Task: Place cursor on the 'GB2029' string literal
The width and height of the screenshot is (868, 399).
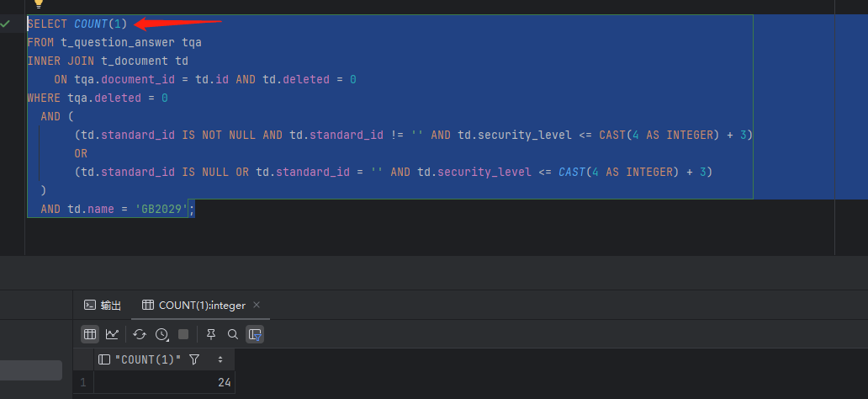Action: (x=161, y=209)
